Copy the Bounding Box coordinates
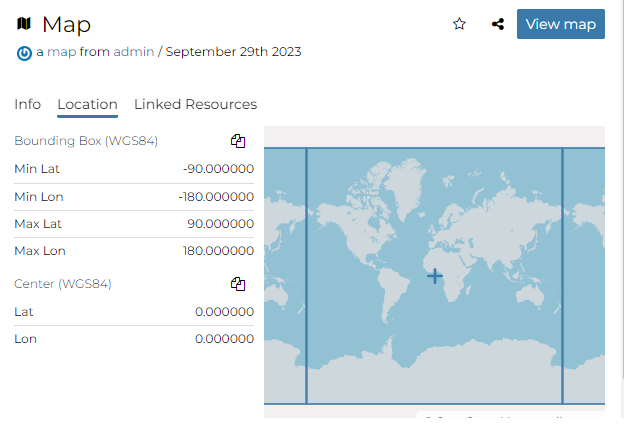This screenshot has height=428, width=624. 238,141
